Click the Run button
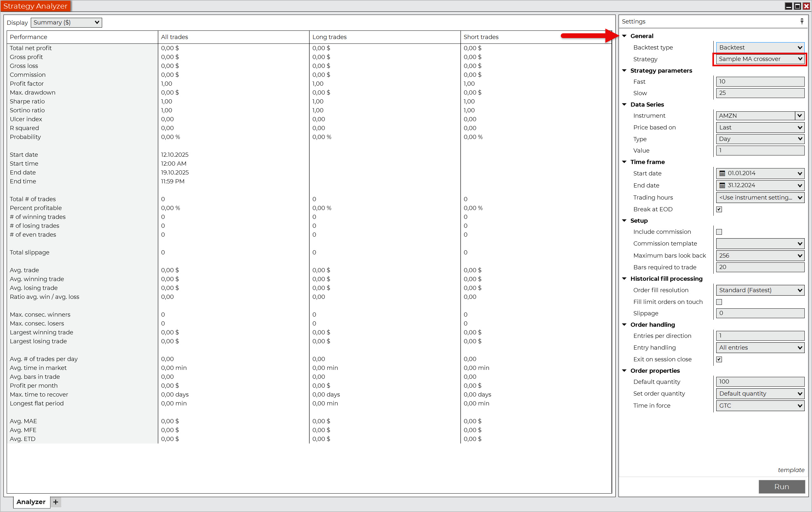This screenshot has height=512, width=812. tap(781, 487)
